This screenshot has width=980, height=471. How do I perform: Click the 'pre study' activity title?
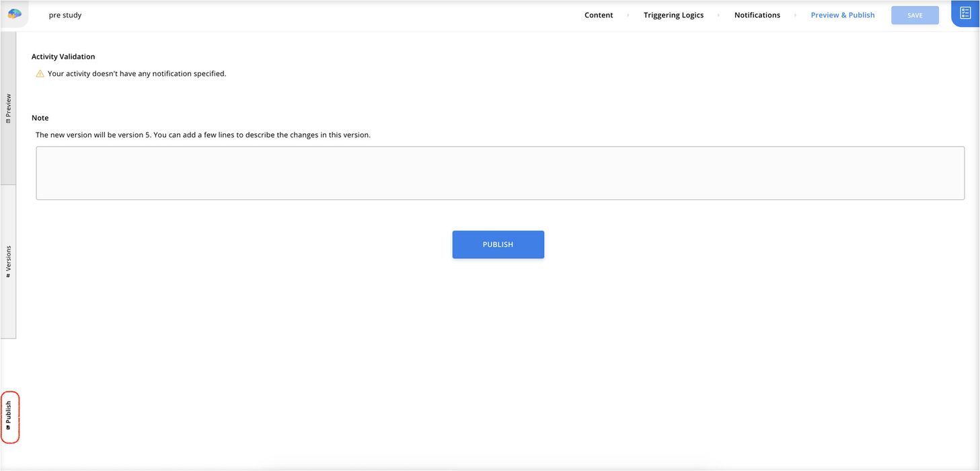65,15
